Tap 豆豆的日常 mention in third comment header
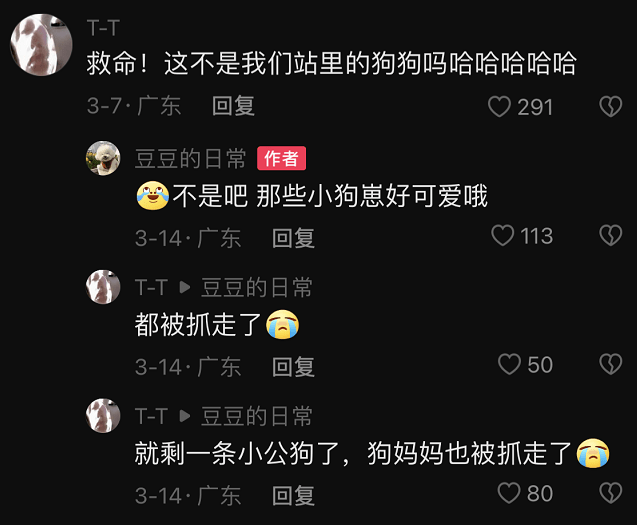The image size is (637, 525). pos(257,287)
